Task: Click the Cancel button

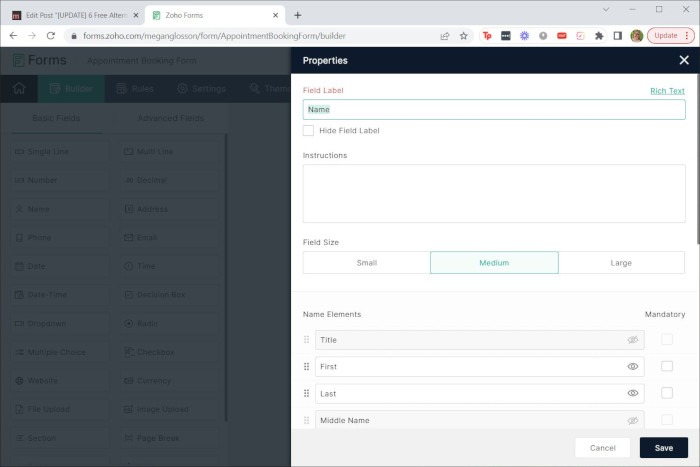Action: [602, 447]
